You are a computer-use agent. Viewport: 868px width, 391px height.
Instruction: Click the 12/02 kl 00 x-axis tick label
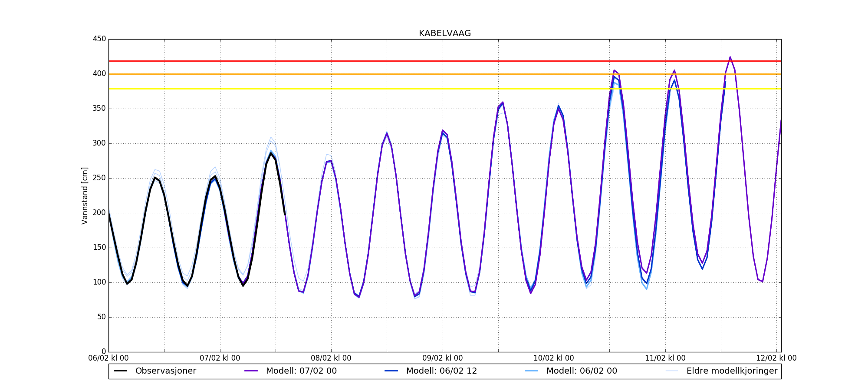(776, 358)
